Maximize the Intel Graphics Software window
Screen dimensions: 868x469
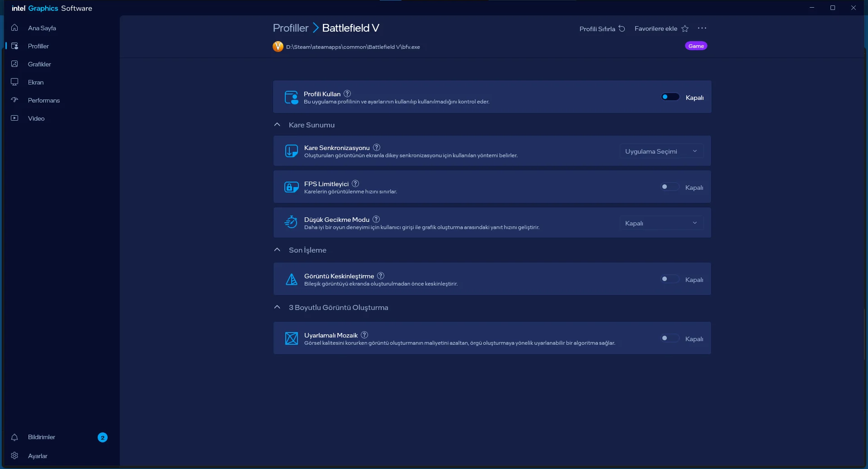[833, 8]
